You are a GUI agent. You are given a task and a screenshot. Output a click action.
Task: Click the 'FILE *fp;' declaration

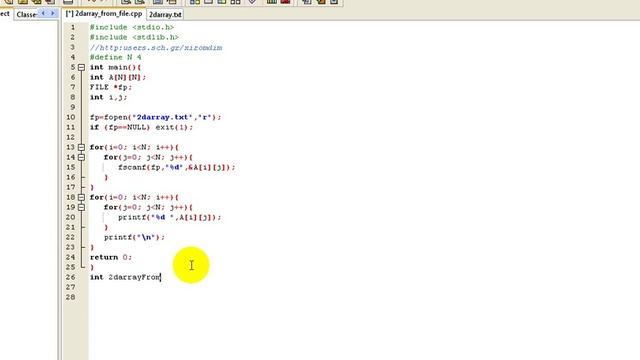tap(111, 87)
